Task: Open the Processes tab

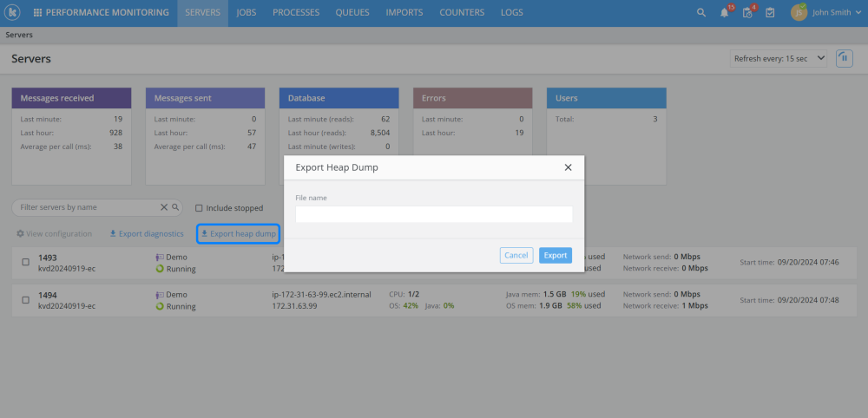Action: pos(296,13)
